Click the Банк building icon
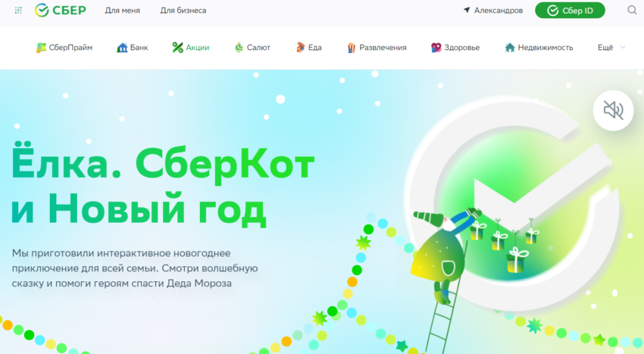The image size is (644, 354). click(122, 48)
